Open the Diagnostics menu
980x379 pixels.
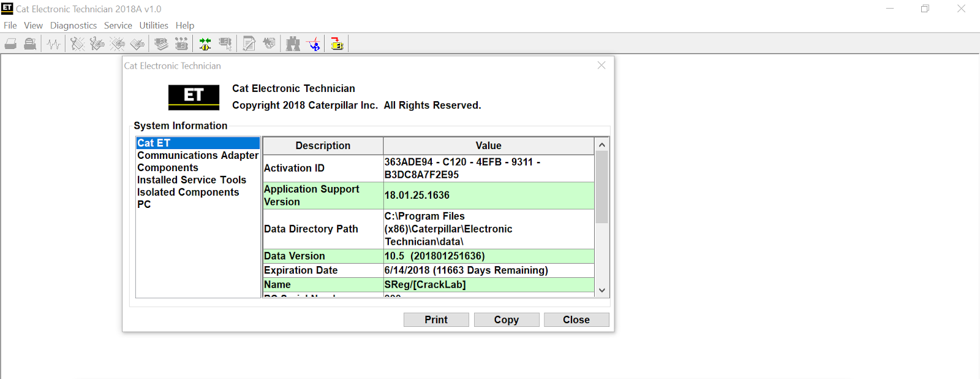tap(73, 25)
